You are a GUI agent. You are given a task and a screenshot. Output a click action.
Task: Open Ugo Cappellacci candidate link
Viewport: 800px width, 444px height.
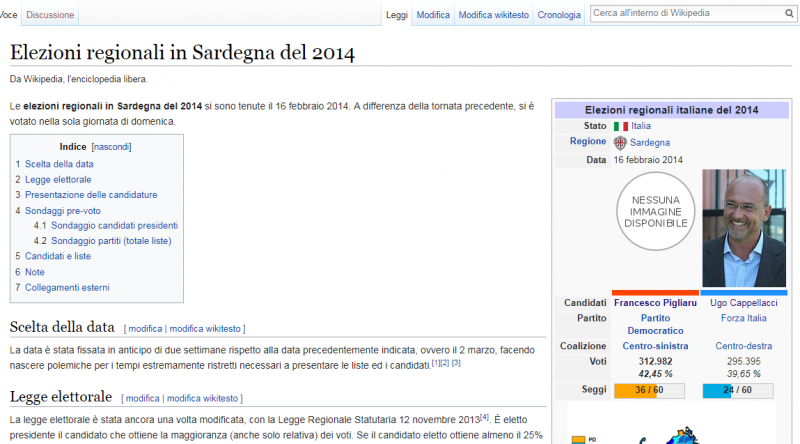click(x=743, y=303)
